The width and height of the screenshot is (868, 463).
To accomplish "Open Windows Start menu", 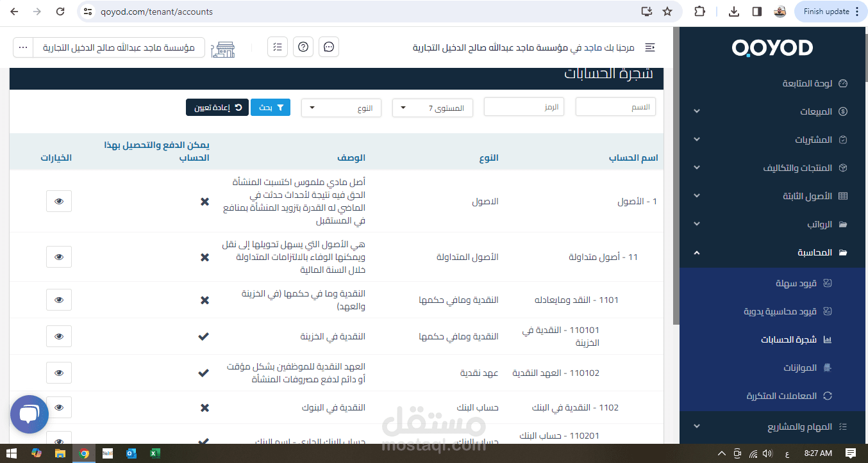I will 12,453.
